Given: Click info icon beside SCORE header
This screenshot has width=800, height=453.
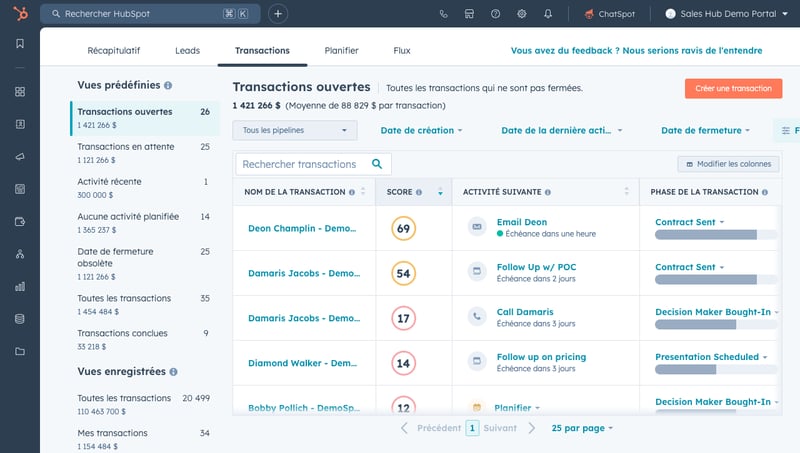Looking at the screenshot, I should [419, 192].
